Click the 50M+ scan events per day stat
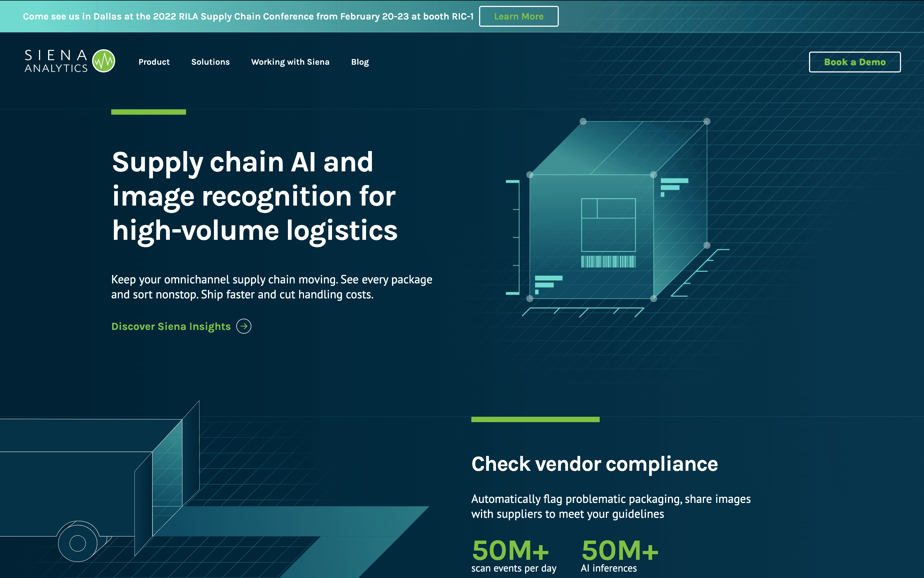Image resolution: width=924 pixels, height=578 pixels. 514,556
